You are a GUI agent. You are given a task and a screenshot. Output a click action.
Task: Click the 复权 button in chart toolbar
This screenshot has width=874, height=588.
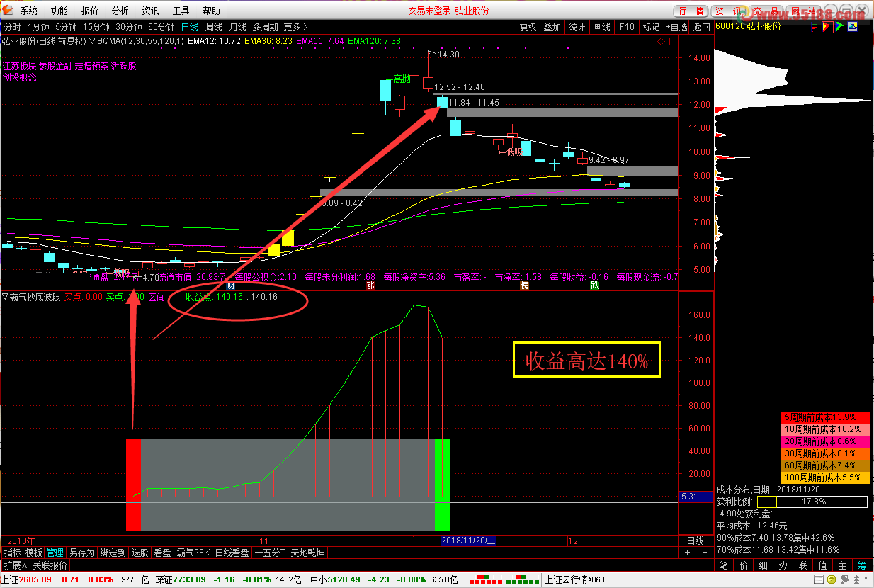click(528, 27)
